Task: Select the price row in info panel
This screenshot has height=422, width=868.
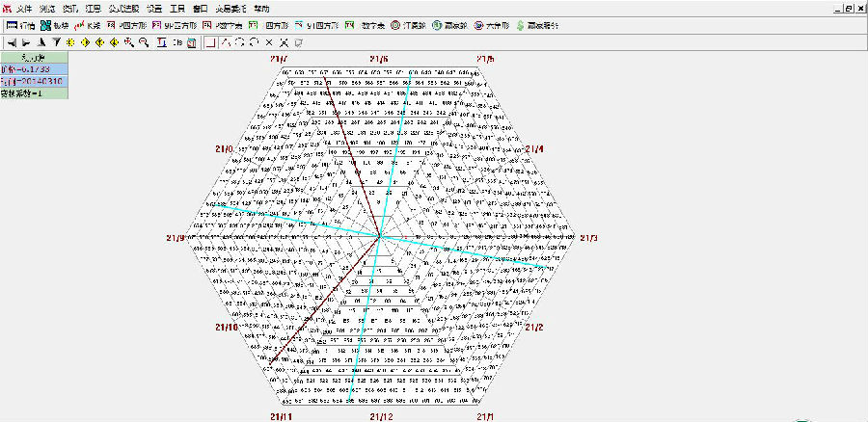Action: 33,69
